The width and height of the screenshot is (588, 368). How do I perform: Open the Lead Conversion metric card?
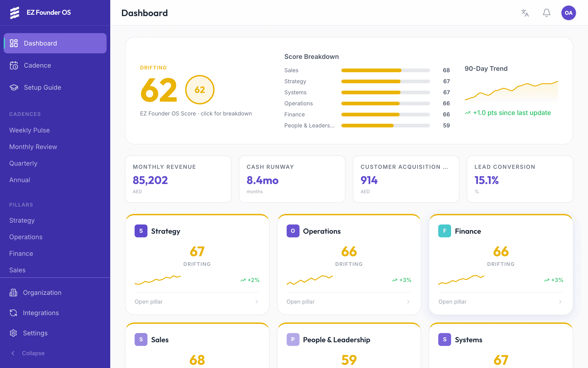[520, 179]
